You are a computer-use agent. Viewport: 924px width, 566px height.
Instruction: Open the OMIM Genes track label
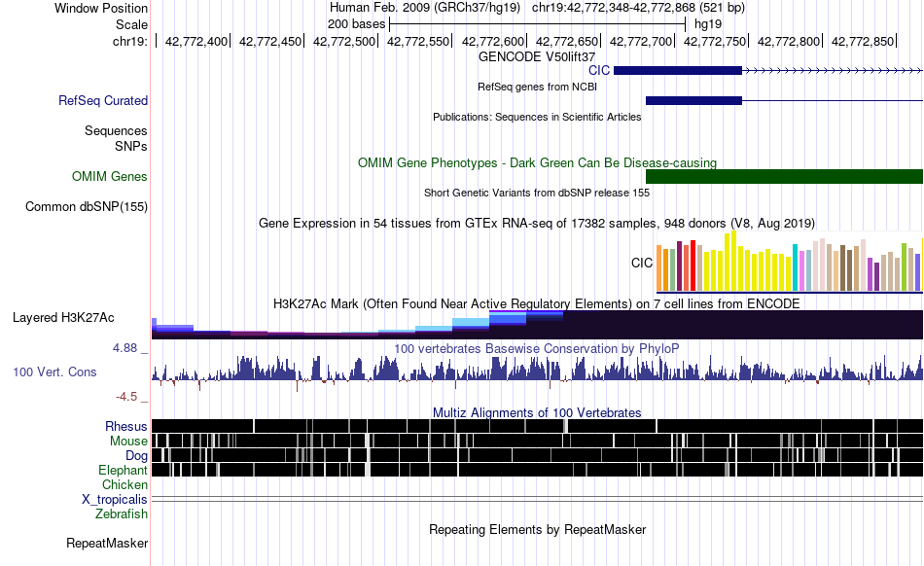tap(109, 177)
